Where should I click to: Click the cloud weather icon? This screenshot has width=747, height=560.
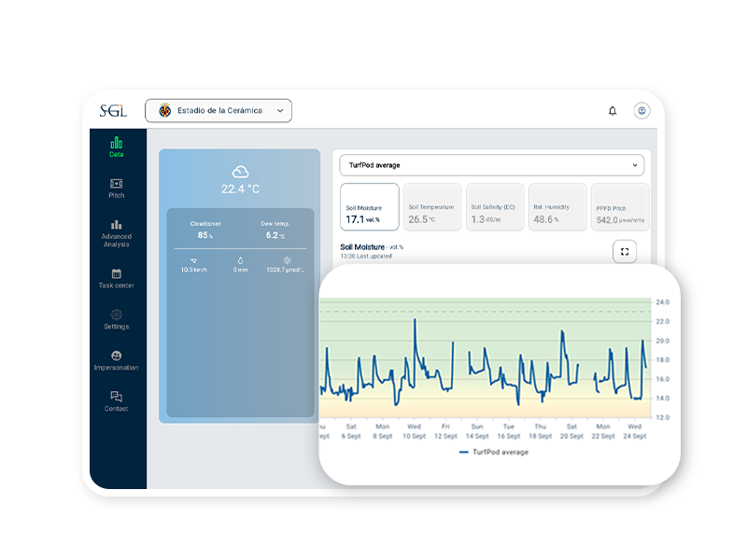240,172
